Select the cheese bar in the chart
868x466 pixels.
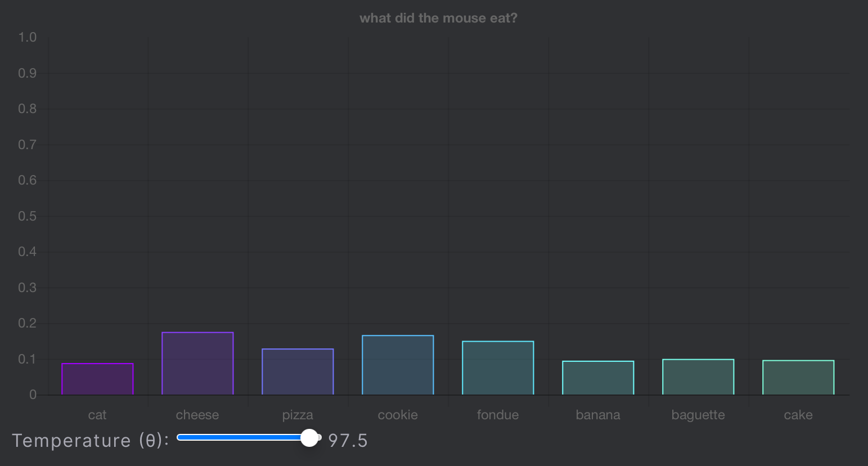pos(197,364)
